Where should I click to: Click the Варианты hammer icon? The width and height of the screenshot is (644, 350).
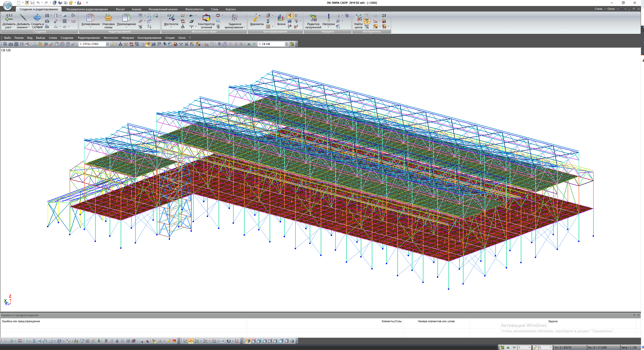tap(257, 18)
